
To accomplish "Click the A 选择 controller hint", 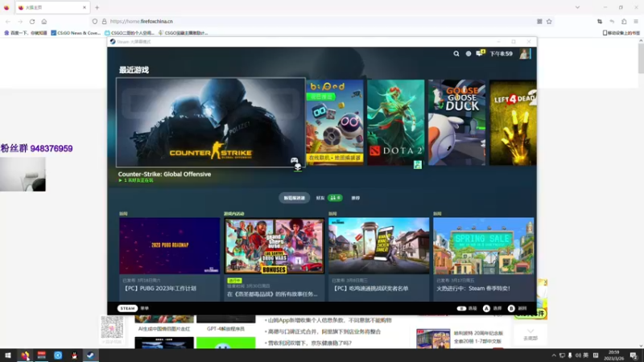I will [493, 308].
